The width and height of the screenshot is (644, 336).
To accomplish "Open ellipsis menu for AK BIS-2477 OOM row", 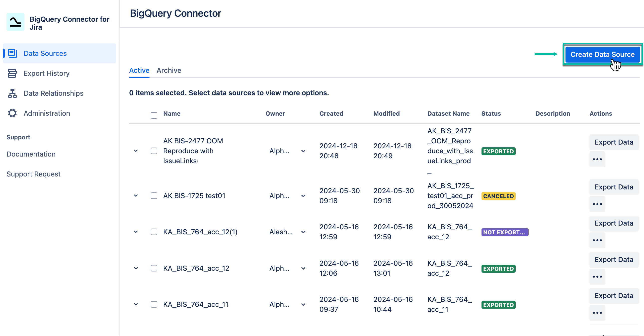I will coord(597,159).
